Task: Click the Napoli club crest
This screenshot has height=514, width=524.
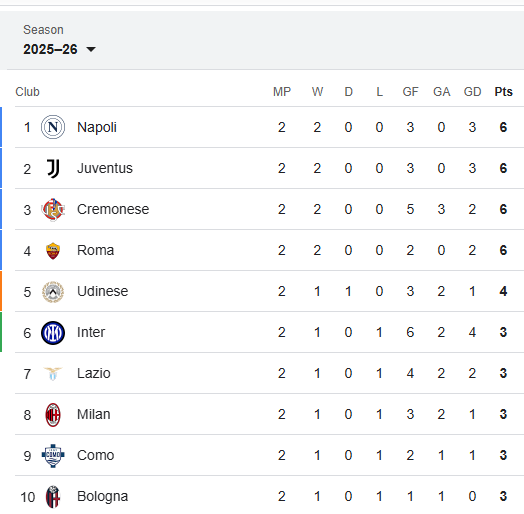Action: [53, 127]
